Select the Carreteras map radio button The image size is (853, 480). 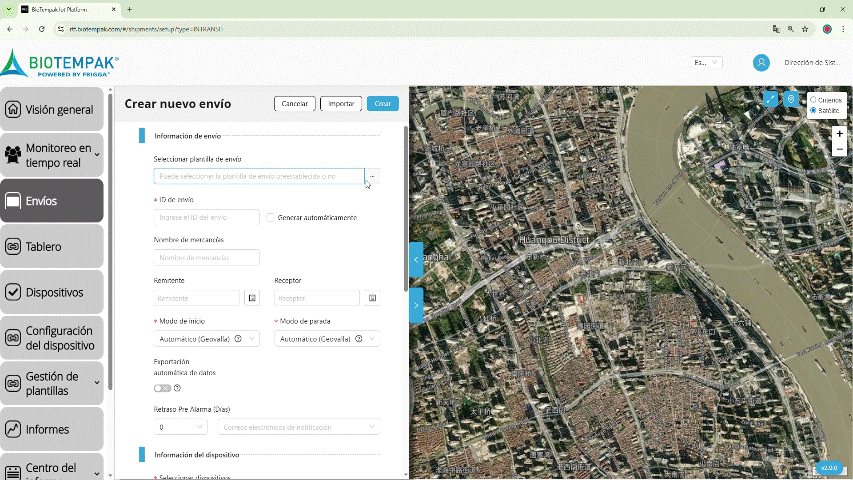[x=813, y=100]
